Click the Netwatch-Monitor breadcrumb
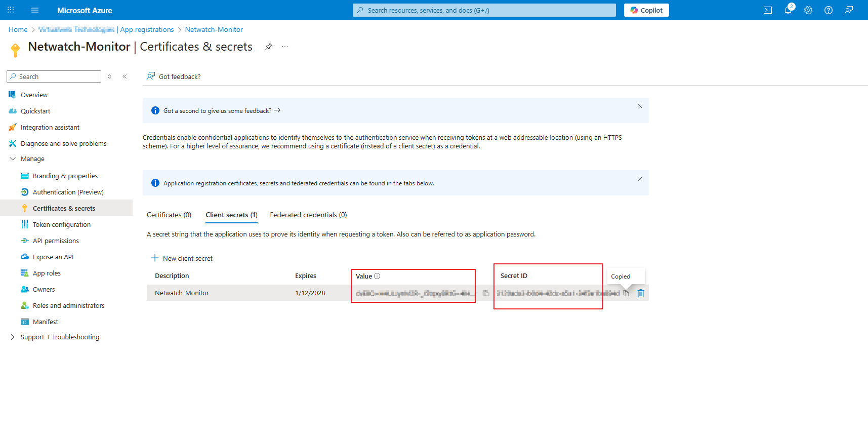This screenshot has width=868, height=434. (214, 30)
